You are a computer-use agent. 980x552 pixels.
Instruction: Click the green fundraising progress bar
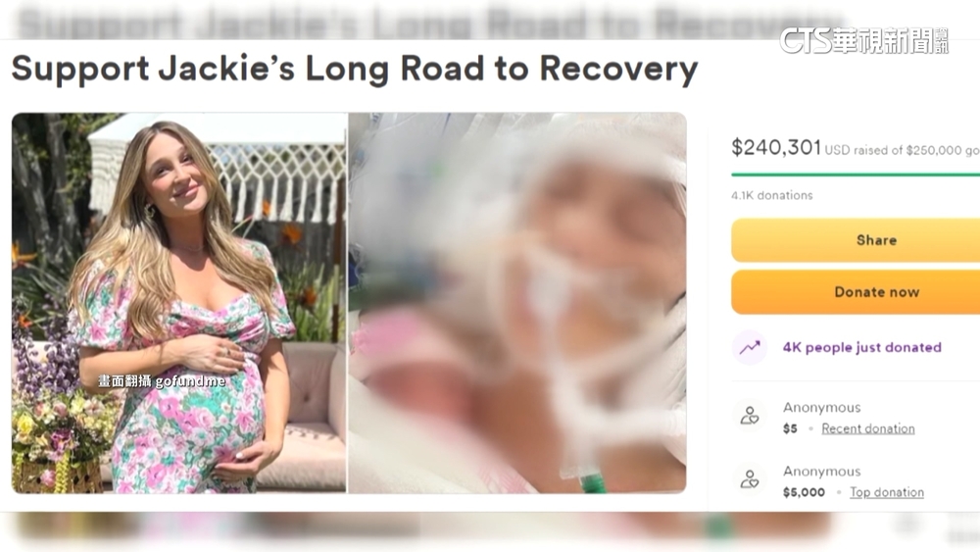coord(856,175)
